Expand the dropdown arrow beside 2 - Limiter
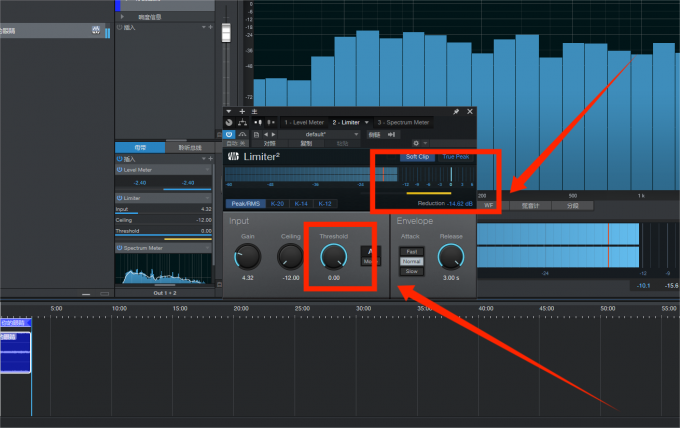Screen dimensions: 680x428 coord(367,122)
